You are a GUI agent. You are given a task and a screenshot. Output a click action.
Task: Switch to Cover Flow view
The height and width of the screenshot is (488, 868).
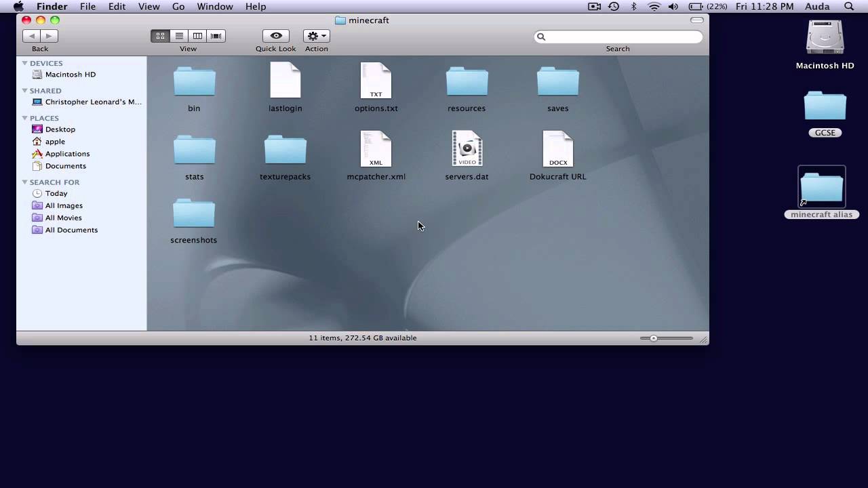216,35
